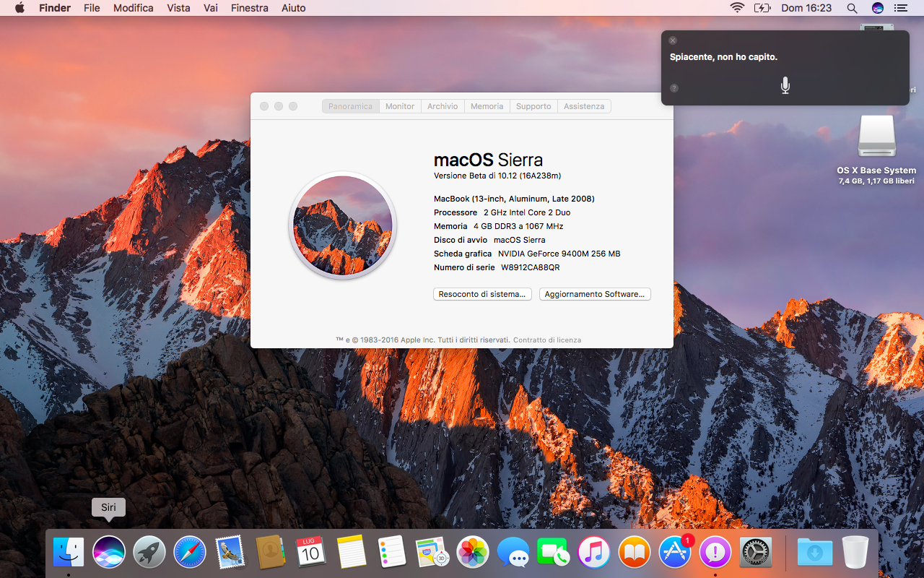Activate Siri from the menu bar icon
This screenshot has width=924, height=578.
click(x=878, y=8)
